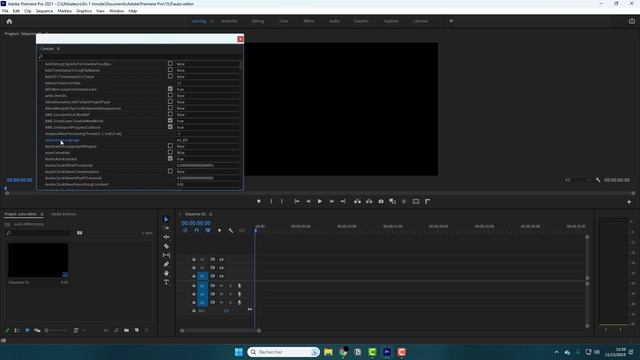640x360 pixels.
Task: Add a marker in the Timeline
Action: click(219, 231)
